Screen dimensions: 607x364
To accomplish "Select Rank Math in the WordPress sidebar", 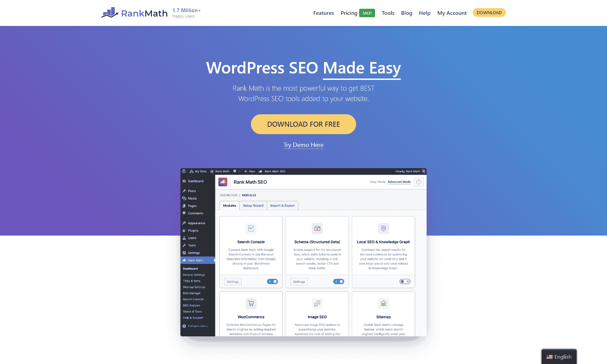I will (198, 260).
